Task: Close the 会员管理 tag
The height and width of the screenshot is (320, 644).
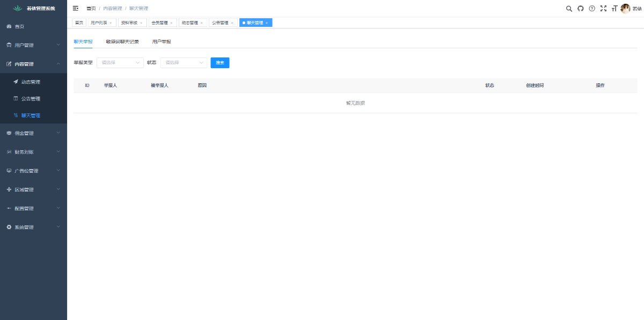Action: (x=171, y=23)
